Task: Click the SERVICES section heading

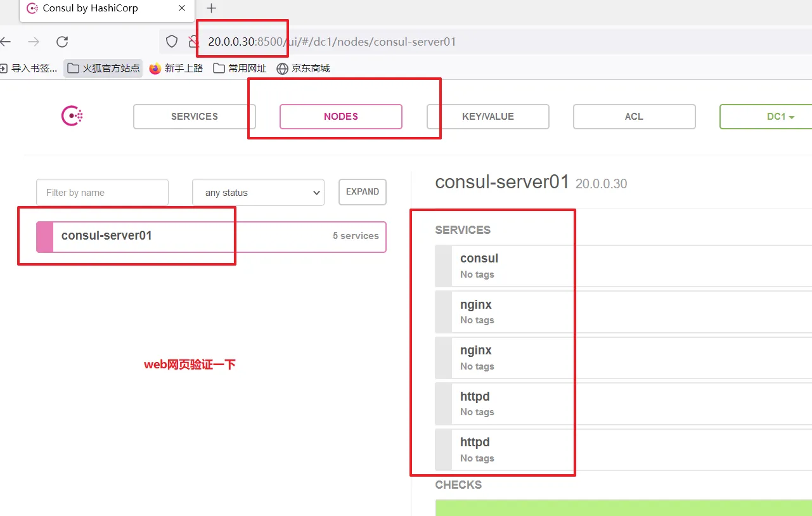Action: [x=463, y=230]
